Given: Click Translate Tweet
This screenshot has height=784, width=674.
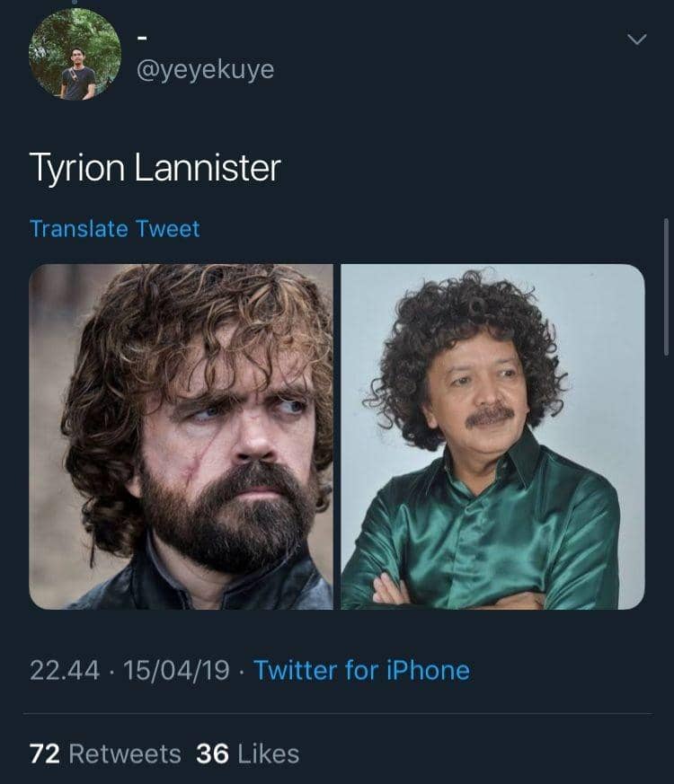Looking at the screenshot, I should (114, 230).
